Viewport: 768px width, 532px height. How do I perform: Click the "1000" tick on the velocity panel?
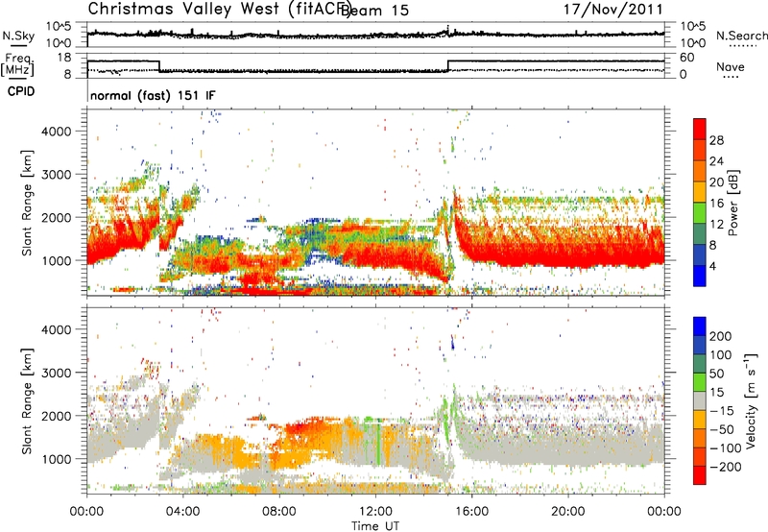coord(57,459)
